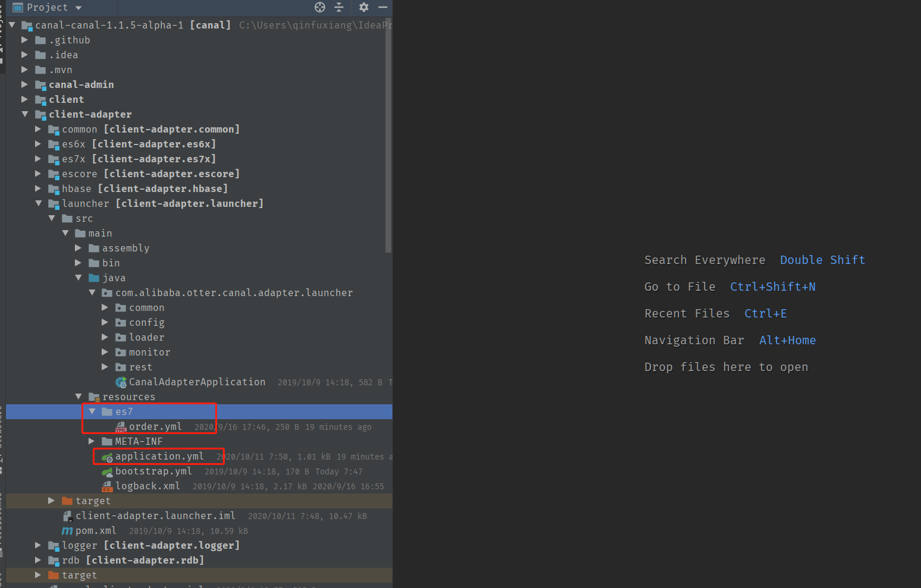Click the logback.xml file icon
Screen dimensions: 921x588
click(x=107, y=486)
